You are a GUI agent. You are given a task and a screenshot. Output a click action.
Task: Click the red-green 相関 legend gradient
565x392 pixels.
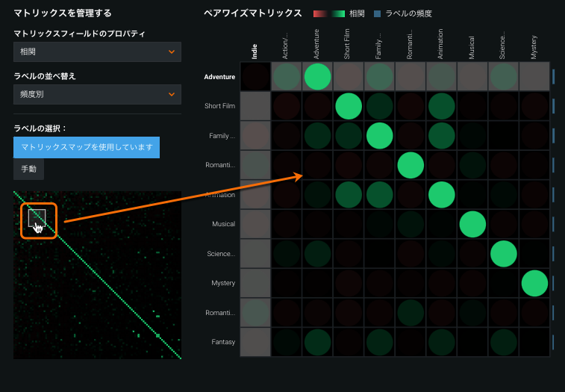329,13
